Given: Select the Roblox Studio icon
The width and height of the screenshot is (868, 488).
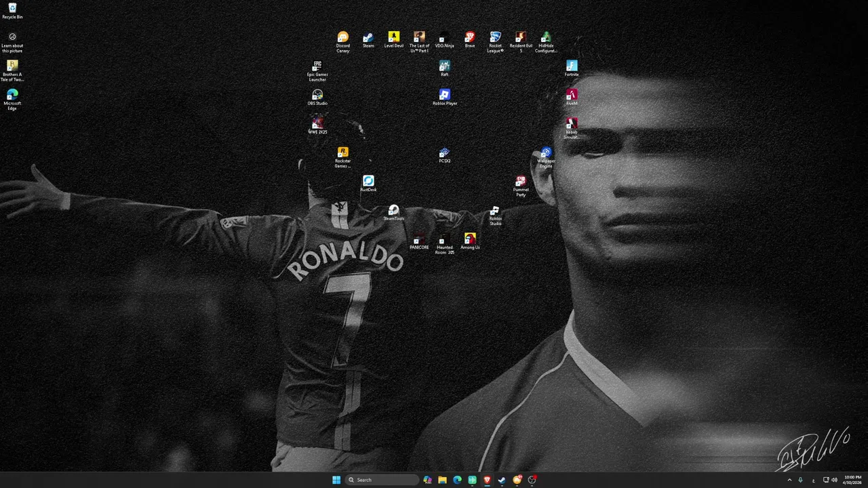Looking at the screenshot, I should click(x=496, y=216).
